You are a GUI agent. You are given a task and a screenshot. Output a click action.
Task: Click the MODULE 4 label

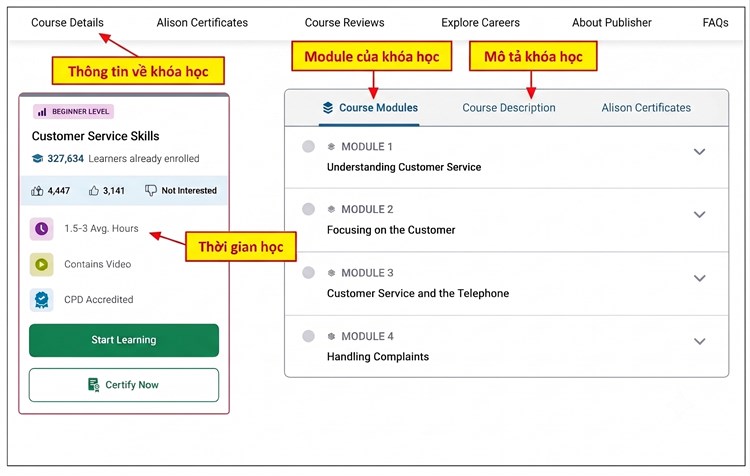367,336
